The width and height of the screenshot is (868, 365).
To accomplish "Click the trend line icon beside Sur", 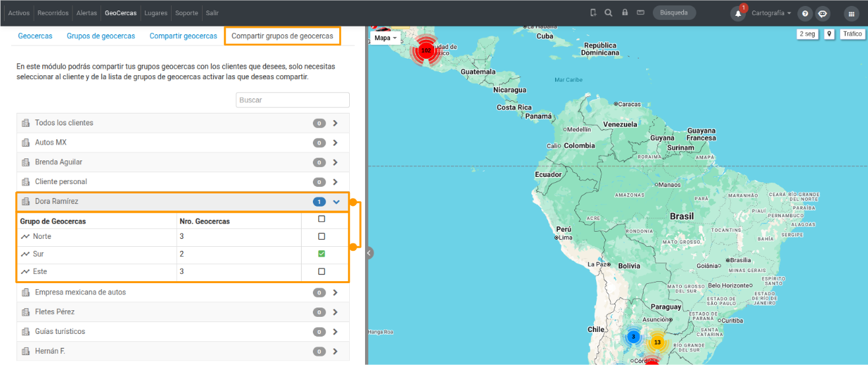I will point(25,254).
